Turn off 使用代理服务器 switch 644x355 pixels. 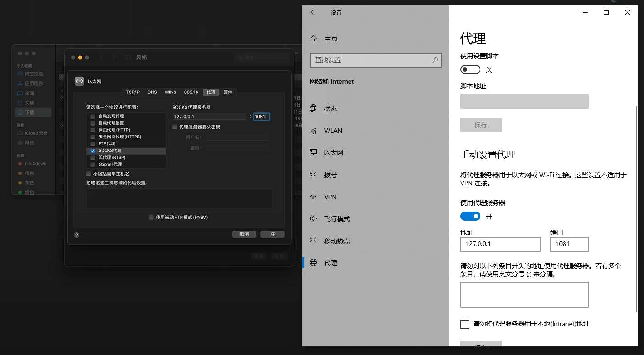point(470,216)
